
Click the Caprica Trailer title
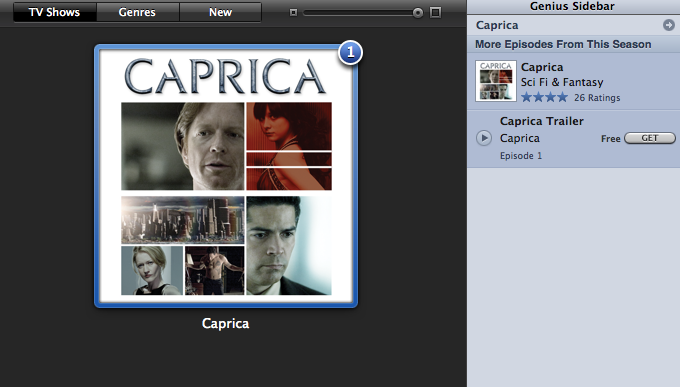[x=542, y=121]
